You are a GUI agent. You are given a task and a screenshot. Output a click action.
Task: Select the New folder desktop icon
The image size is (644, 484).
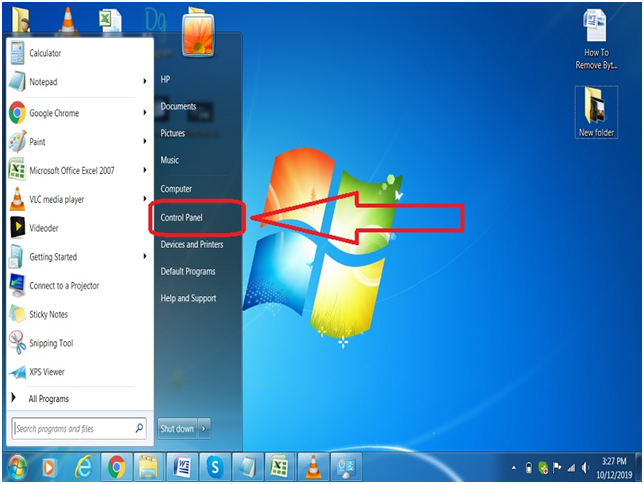tap(596, 112)
